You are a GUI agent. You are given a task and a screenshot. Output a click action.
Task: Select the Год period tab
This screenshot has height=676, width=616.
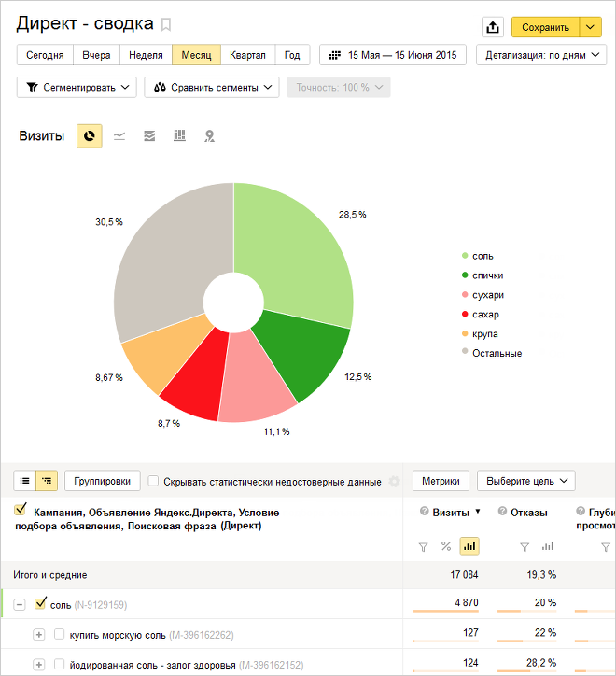pyautogui.click(x=292, y=55)
